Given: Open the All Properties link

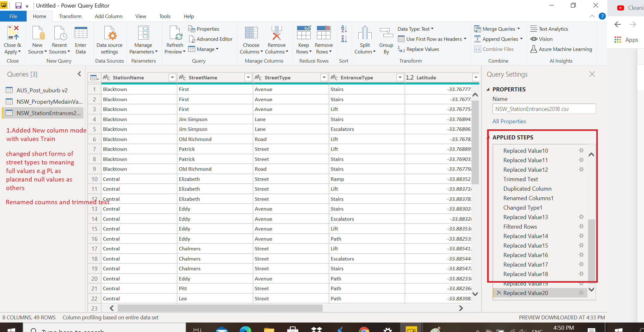Looking at the screenshot, I should point(509,121).
